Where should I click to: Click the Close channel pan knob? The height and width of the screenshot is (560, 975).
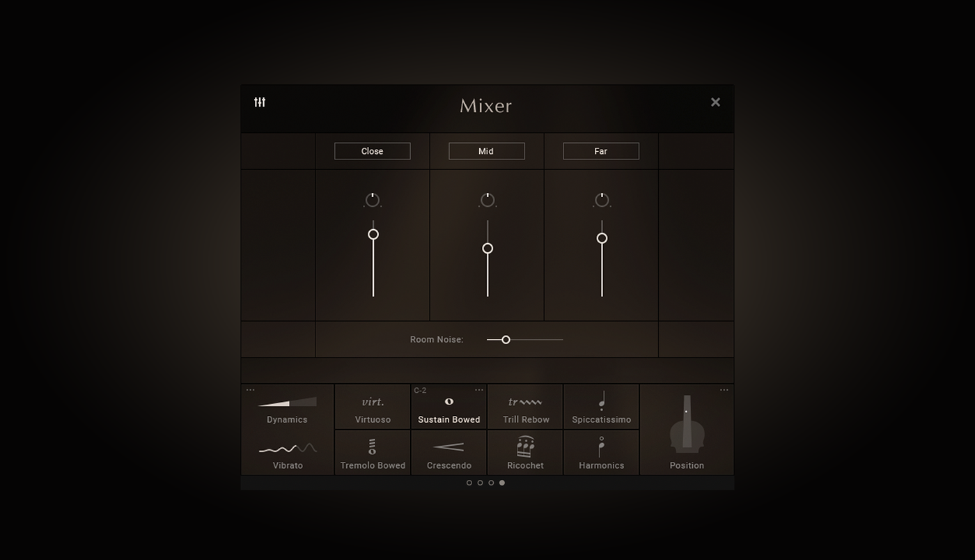click(x=373, y=201)
